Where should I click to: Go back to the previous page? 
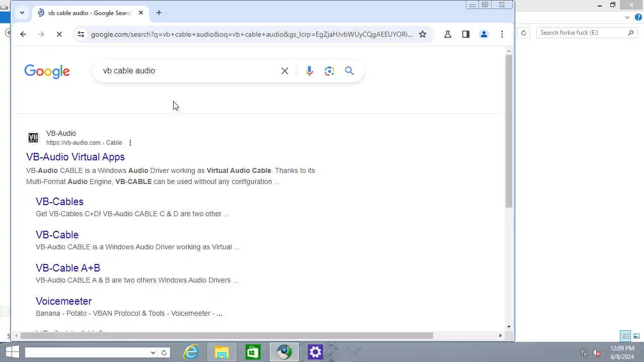pos(23,34)
